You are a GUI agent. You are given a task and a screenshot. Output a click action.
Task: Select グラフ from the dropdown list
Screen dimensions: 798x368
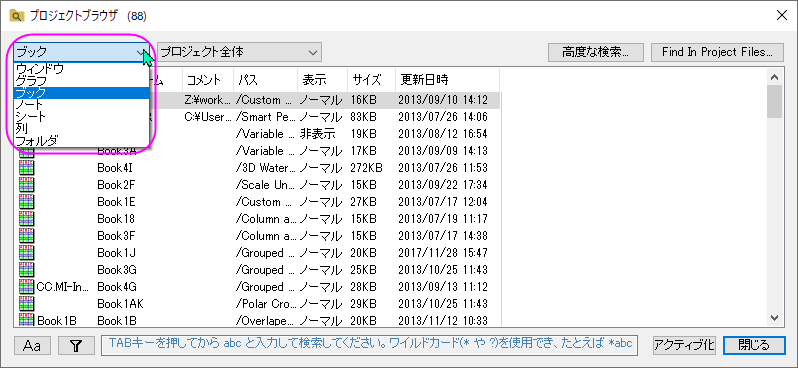pyautogui.click(x=81, y=81)
